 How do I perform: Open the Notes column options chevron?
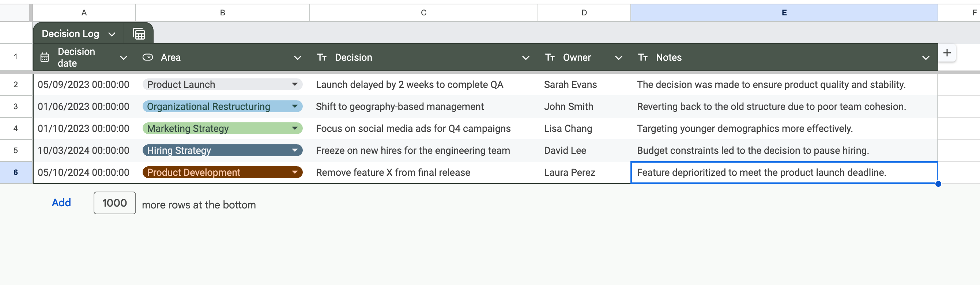926,58
